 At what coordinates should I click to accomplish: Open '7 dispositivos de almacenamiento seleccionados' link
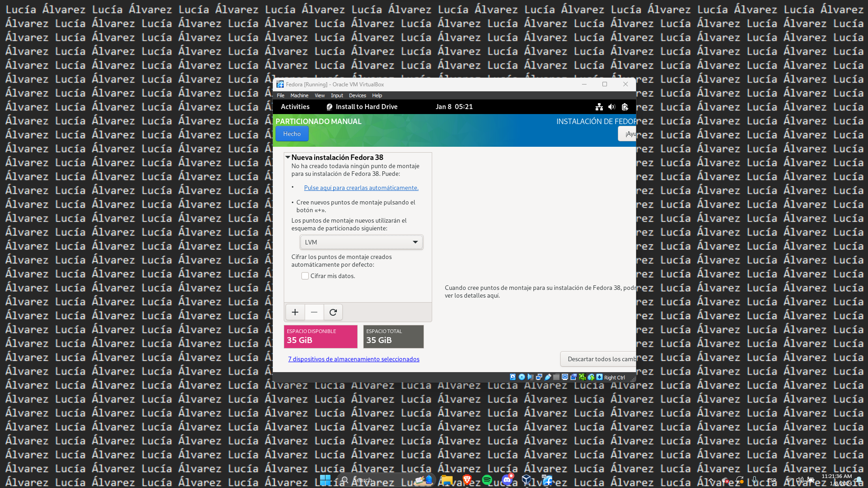coord(354,359)
